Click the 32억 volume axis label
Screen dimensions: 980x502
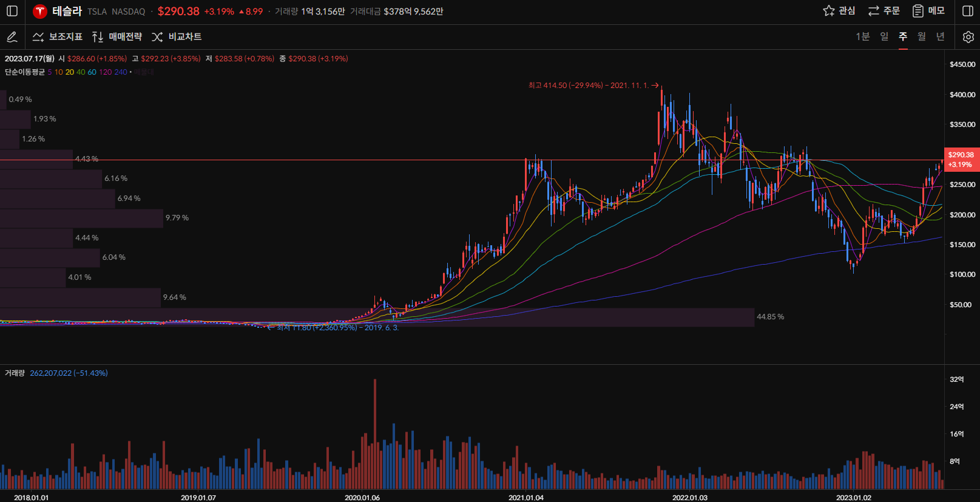point(957,379)
